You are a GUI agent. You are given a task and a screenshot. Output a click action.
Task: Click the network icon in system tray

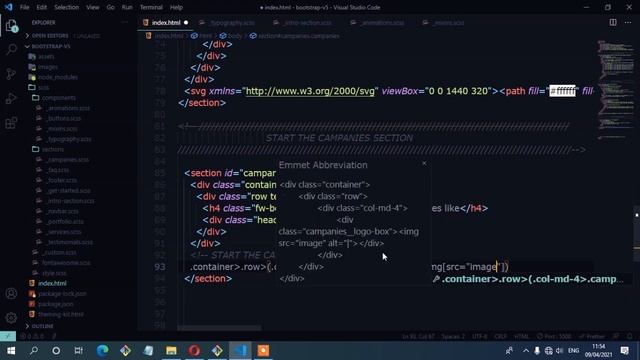[549, 351]
